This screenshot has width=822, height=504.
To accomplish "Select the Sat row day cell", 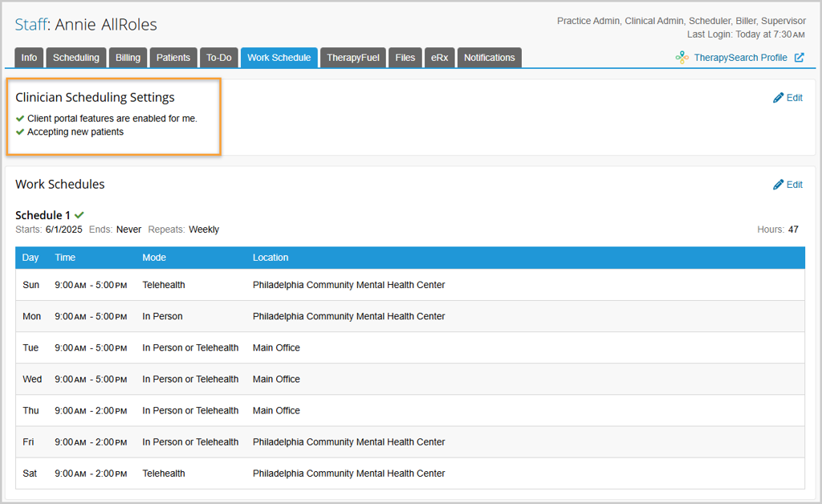I will point(30,474).
